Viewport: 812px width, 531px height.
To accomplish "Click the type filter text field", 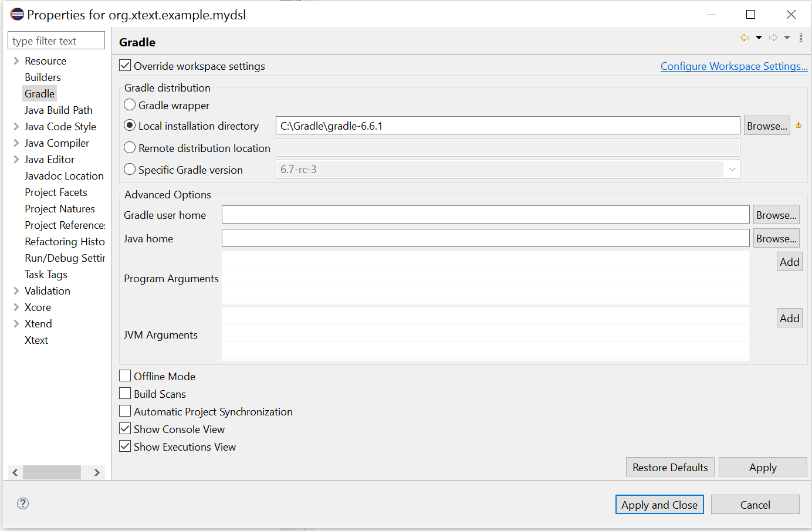I will pos(56,40).
